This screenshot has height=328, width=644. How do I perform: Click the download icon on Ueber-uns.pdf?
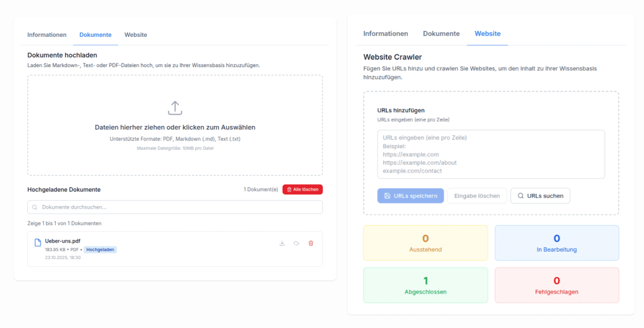pos(282,243)
